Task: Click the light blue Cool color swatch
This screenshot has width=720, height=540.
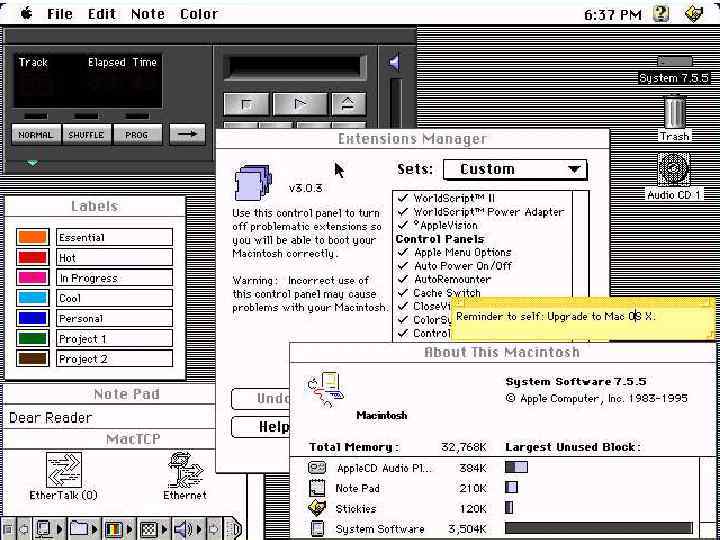Action: 32,298
